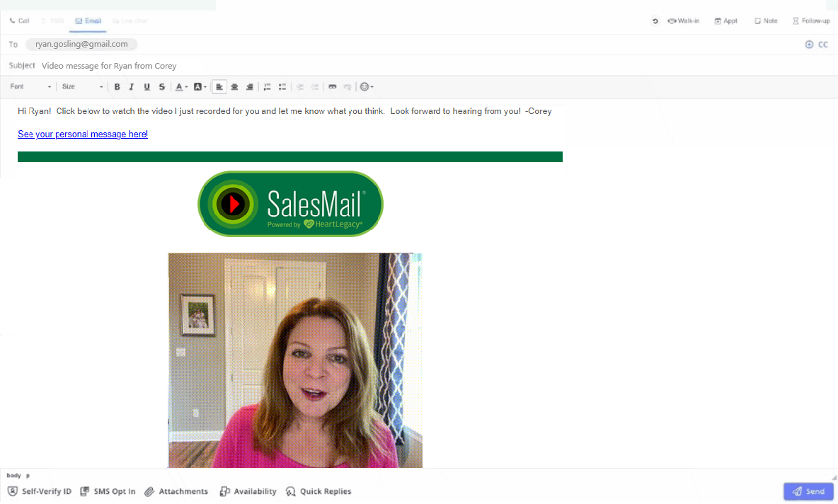Insert a numbered list
The image size is (838, 504).
[268, 87]
